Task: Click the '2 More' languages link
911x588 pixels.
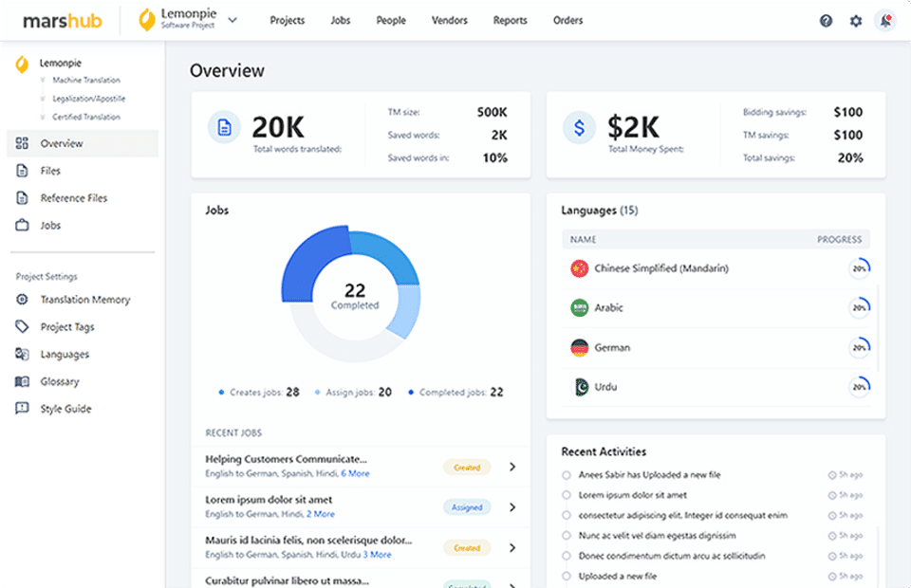Action: click(321, 514)
